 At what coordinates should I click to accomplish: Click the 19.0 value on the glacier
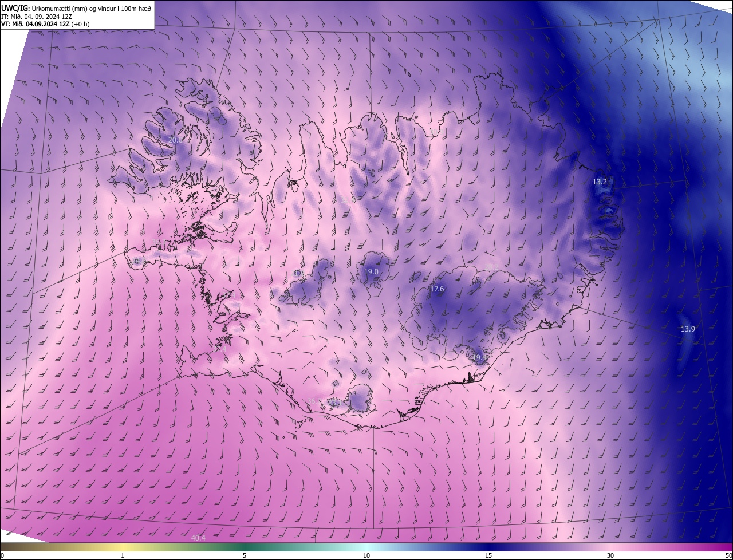[371, 271]
